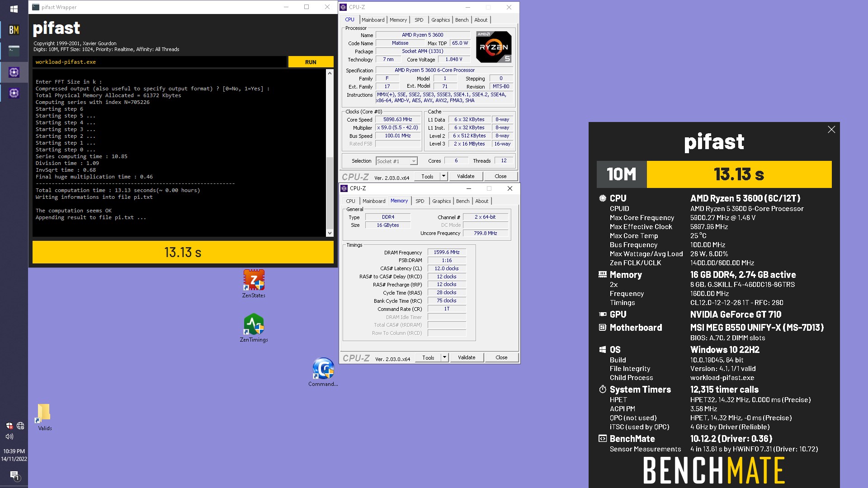Click the OS Windows icon in BenchMate panel

[602, 349]
